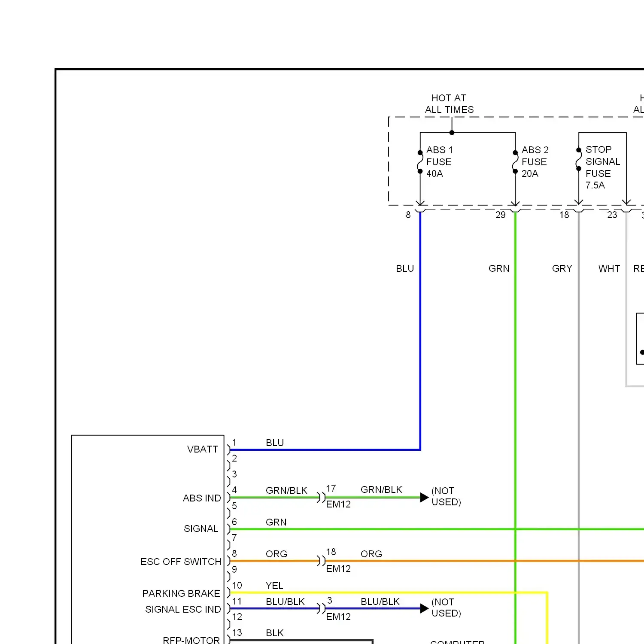This screenshot has width=644, height=644.
Task: Select GRN/BLK label after connector pin 17
Action: click(381, 490)
